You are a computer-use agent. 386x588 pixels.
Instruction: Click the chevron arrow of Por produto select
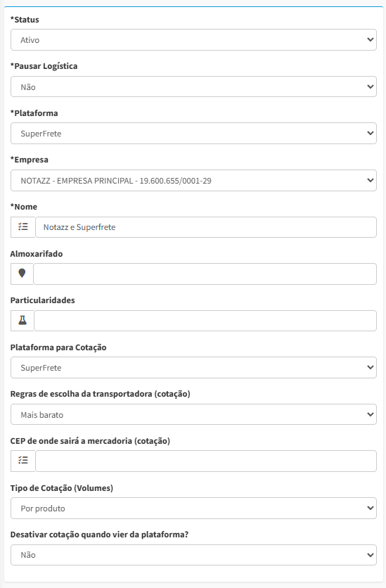click(371, 508)
